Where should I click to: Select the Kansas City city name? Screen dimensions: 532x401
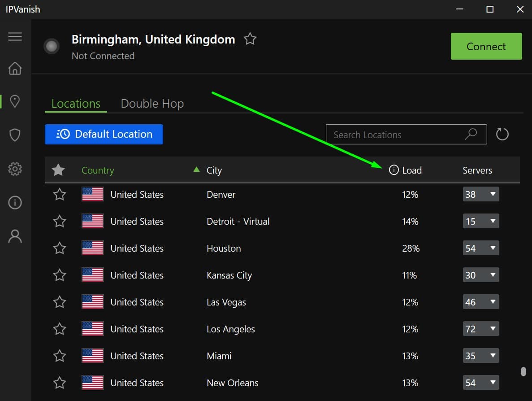pos(229,275)
